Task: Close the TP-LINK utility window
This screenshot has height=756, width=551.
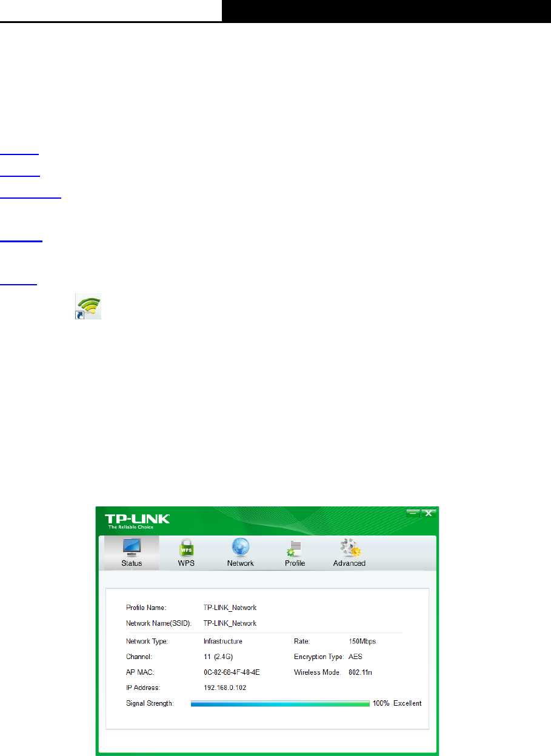Action: [428, 513]
